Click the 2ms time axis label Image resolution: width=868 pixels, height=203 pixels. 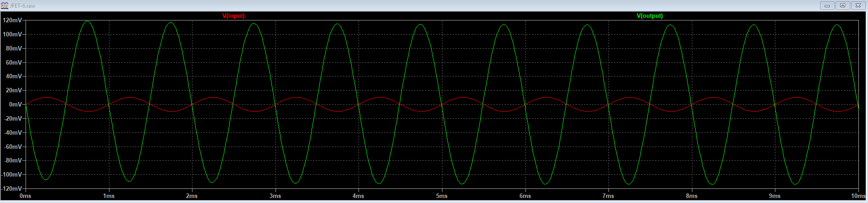pyautogui.click(x=192, y=196)
